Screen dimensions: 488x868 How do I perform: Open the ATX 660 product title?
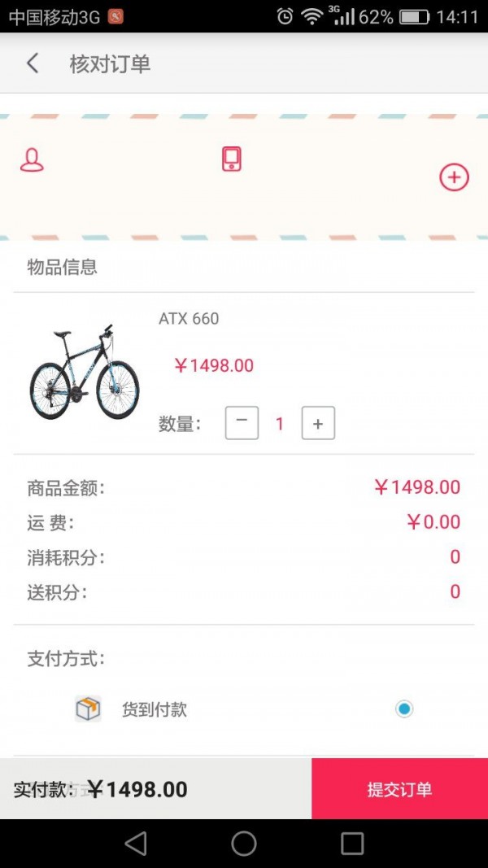[189, 319]
